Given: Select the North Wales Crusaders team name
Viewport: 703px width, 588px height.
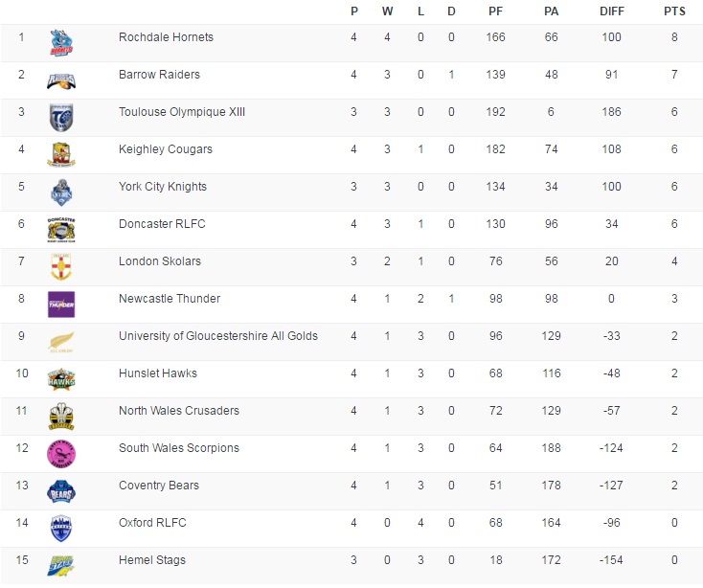Looking at the screenshot, I should click(178, 411).
